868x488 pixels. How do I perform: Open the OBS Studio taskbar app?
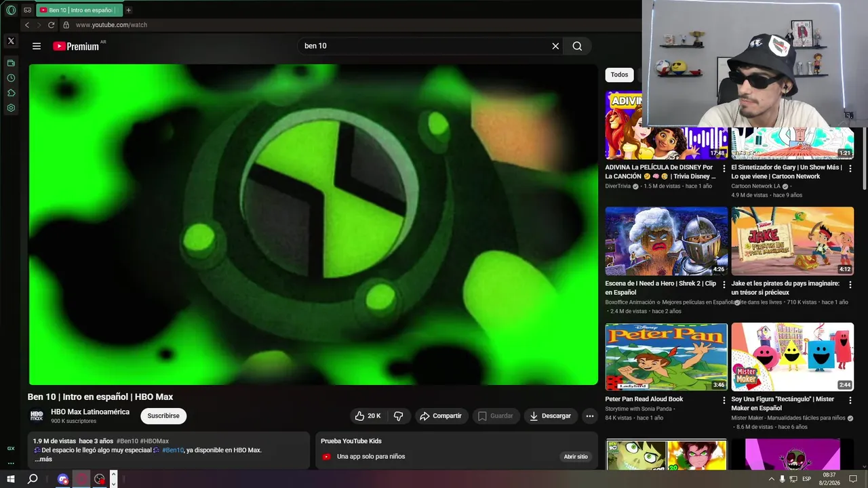pos(100,479)
